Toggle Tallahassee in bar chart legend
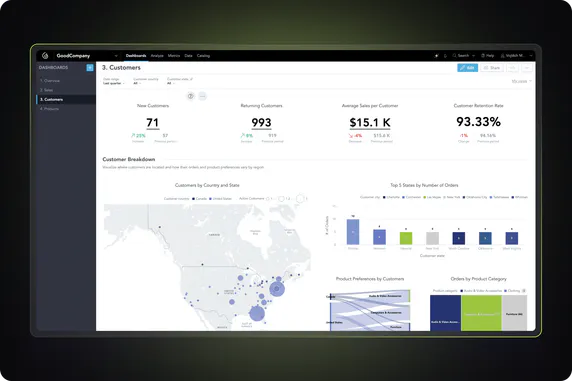Viewport: 572px width, 381px height. 500,197
